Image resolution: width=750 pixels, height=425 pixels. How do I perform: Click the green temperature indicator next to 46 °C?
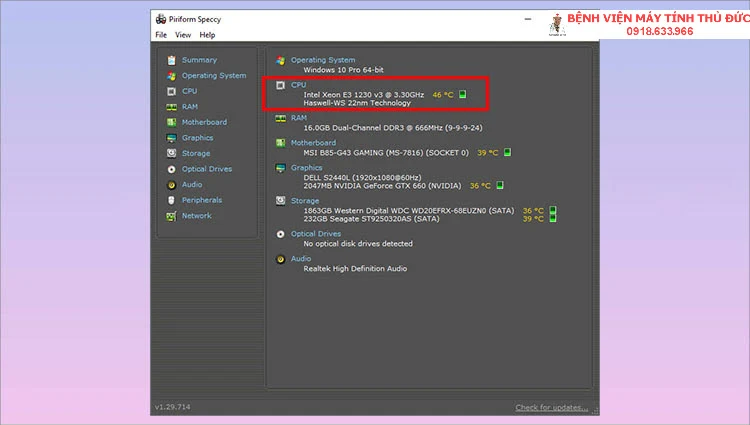(463, 94)
